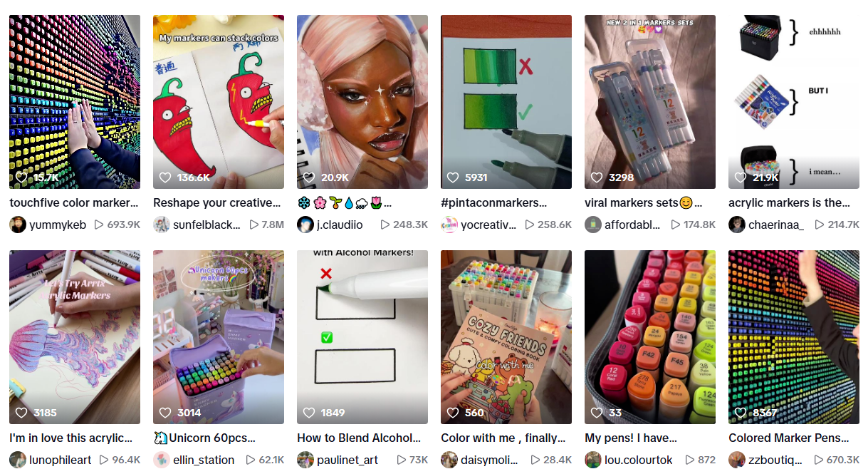Open chaerinaa_ profile avatar icon
868x474 pixels.
[x=737, y=225]
